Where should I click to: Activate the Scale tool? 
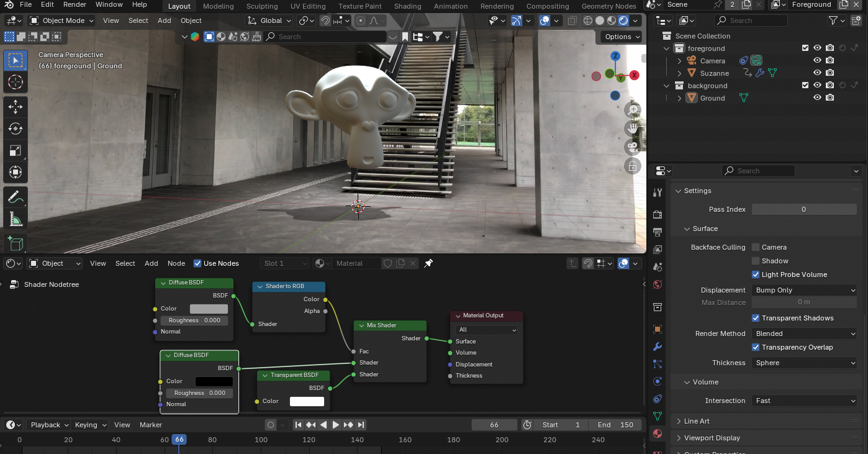tap(16, 150)
